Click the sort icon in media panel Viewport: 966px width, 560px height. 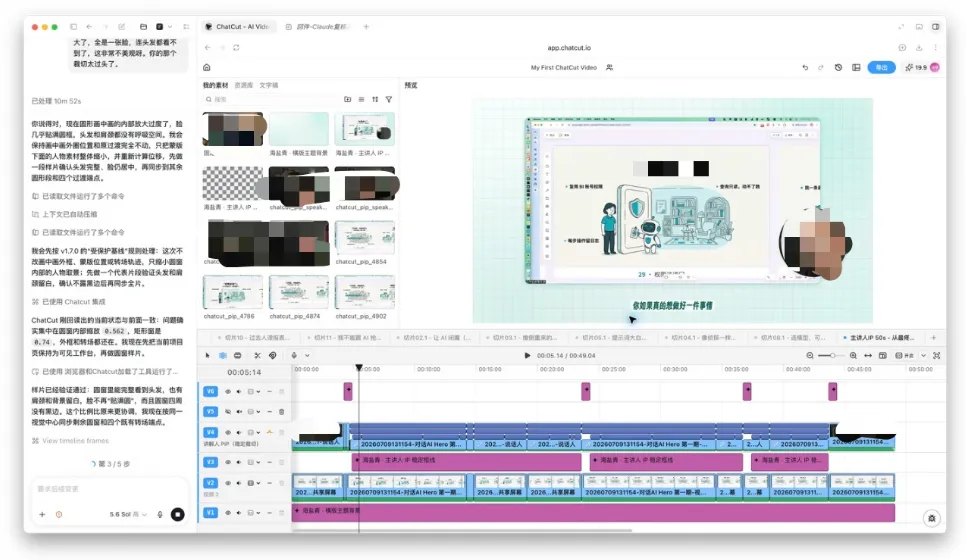pos(375,99)
